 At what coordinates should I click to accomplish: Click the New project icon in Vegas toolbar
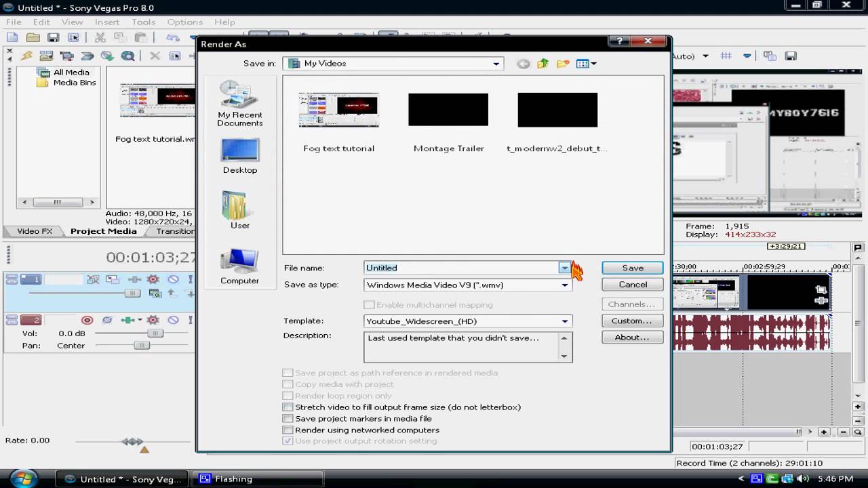click(x=13, y=38)
